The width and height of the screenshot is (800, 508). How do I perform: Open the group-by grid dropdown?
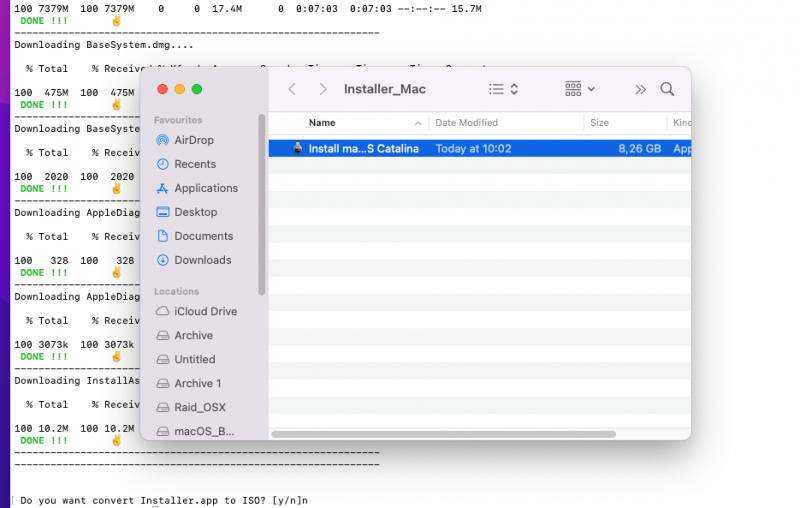pos(580,89)
